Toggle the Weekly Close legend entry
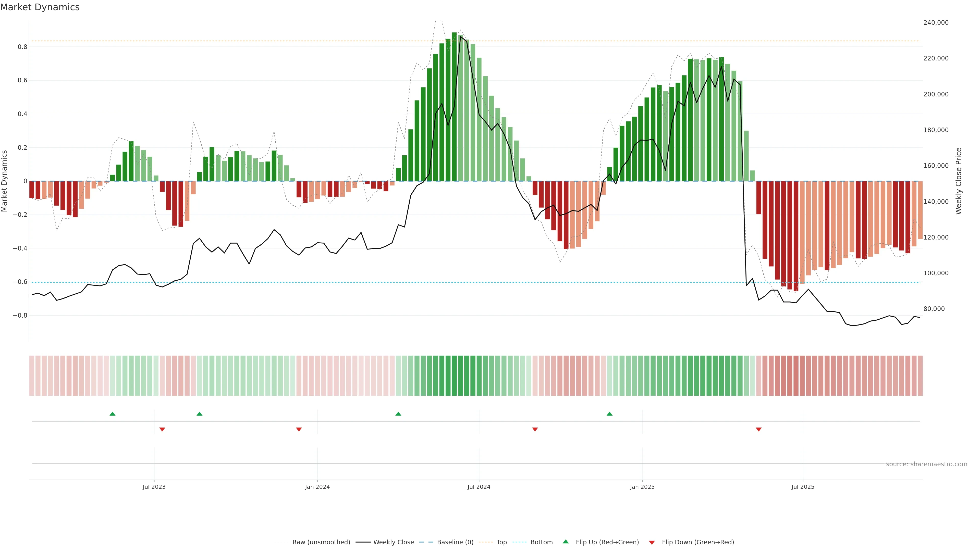The width and height of the screenshot is (980, 551). [393, 542]
